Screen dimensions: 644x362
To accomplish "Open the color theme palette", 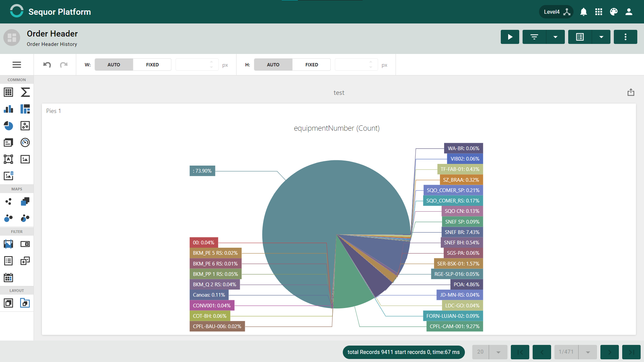I will [x=614, y=12].
